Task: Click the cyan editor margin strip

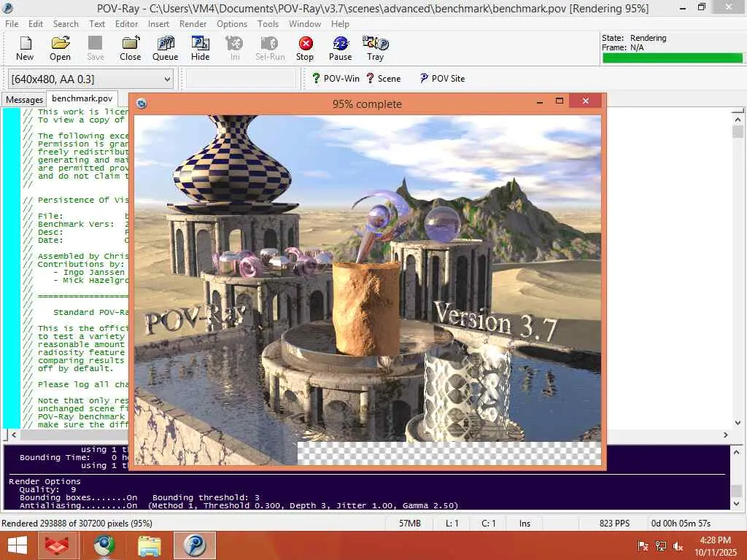Action: coord(12,268)
